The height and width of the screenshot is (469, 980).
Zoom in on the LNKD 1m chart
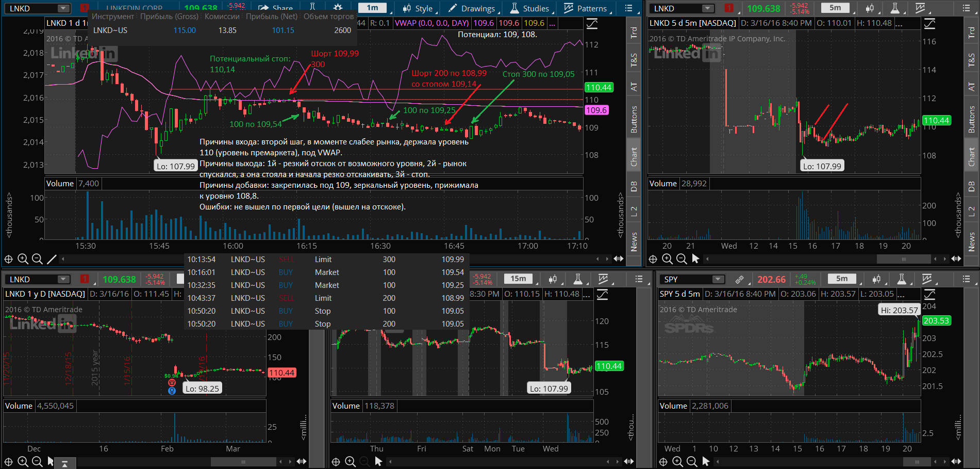[23, 259]
